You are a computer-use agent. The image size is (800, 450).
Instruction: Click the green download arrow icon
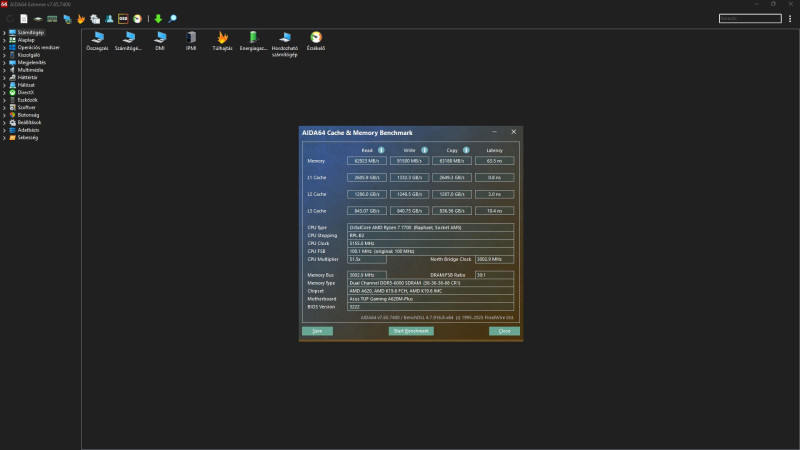coord(158,19)
